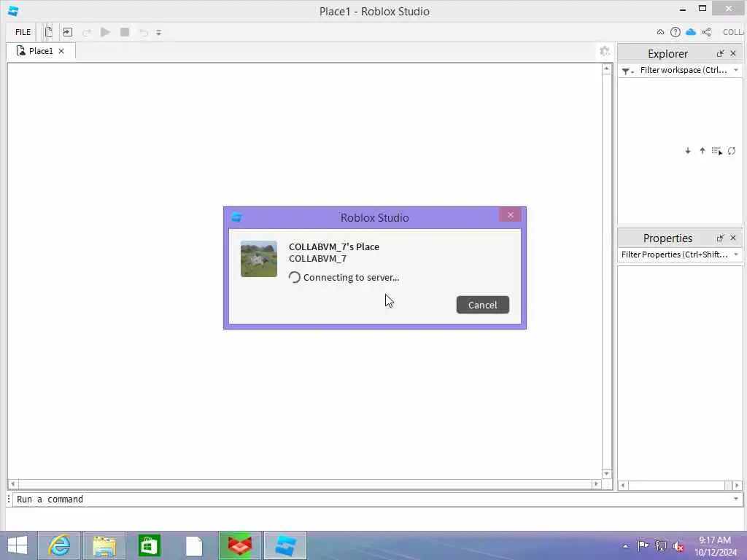Undock the Explorer panel

coord(720,53)
